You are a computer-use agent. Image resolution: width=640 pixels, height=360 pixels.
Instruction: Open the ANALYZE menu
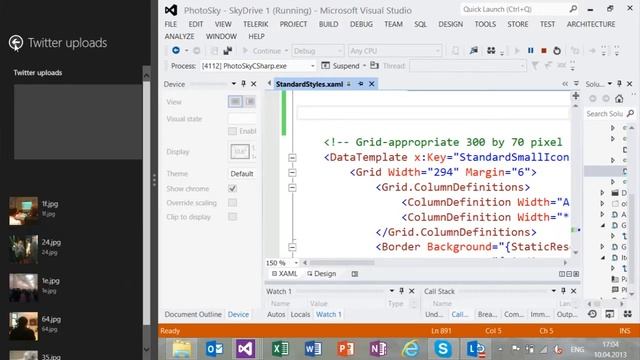tap(180, 36)
